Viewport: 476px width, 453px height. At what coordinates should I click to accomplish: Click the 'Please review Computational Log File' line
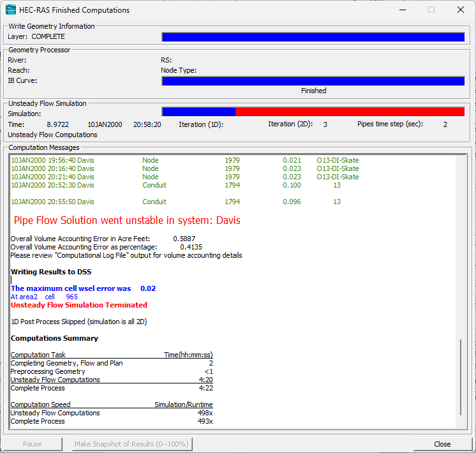[x=126, y=255]
